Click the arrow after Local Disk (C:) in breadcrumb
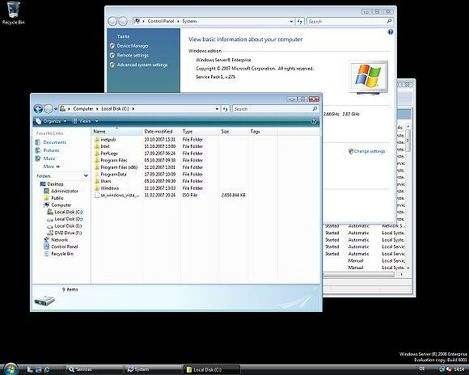 pos(133,109)
